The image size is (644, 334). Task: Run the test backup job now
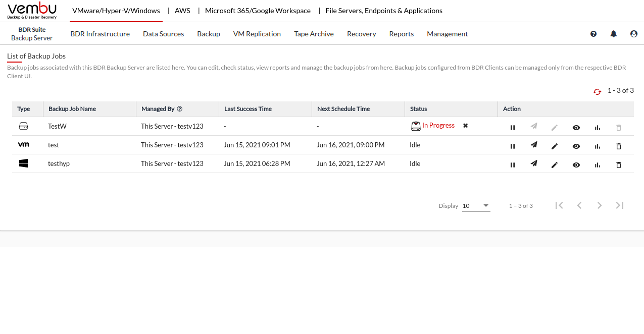(534, 145)
